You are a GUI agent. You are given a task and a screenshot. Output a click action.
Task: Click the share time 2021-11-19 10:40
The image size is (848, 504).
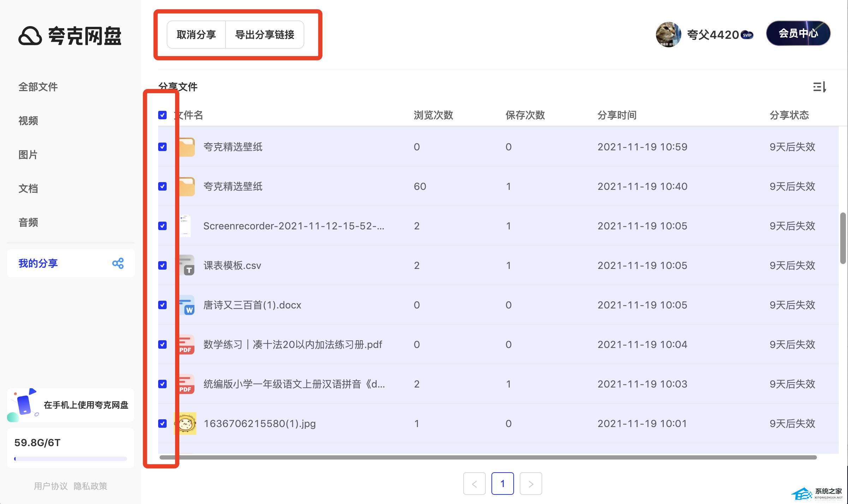642,186
